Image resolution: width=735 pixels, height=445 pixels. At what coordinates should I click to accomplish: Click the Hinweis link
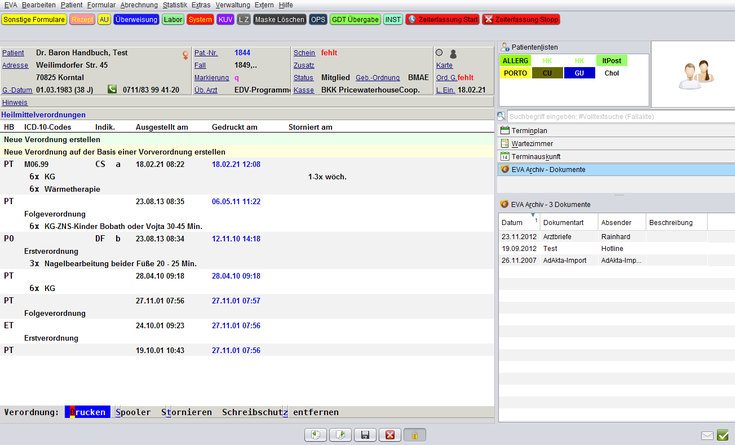tap(15, 102)
